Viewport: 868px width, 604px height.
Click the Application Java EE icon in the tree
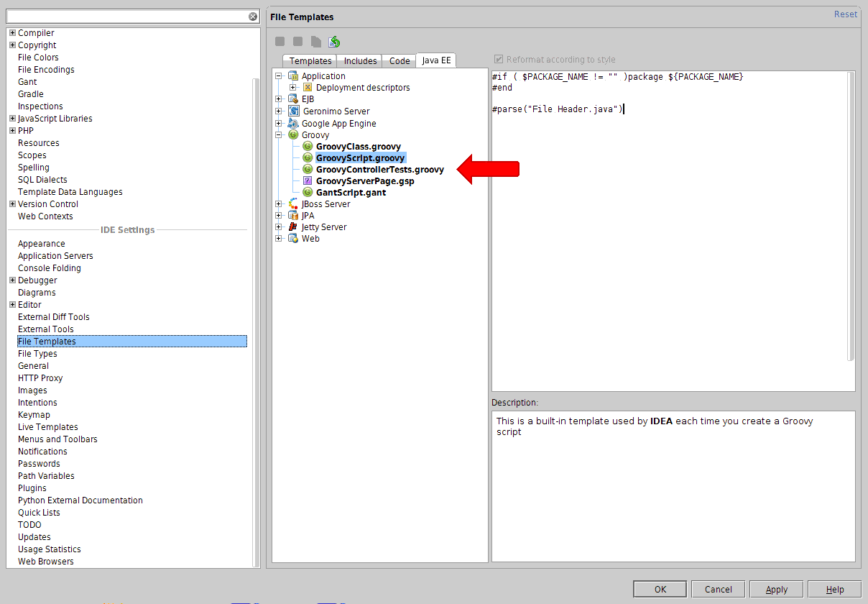click(292, 76)
